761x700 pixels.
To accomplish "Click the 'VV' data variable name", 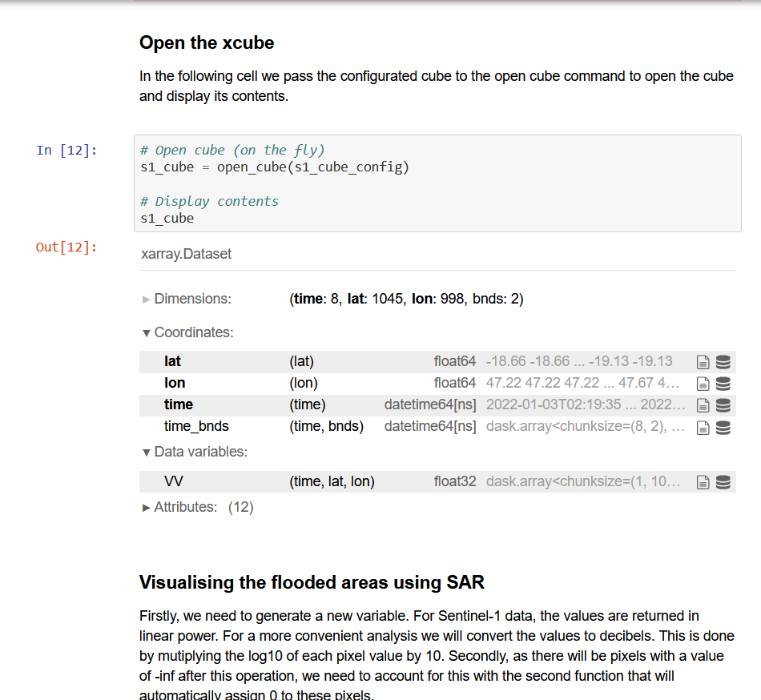I will point(174,481).
